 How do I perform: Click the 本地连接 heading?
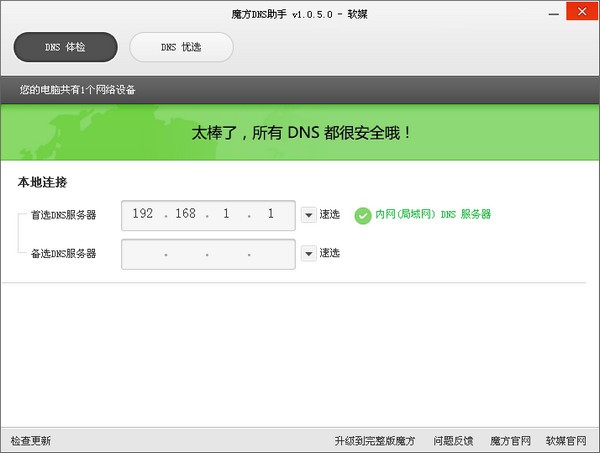pos(42,182)
